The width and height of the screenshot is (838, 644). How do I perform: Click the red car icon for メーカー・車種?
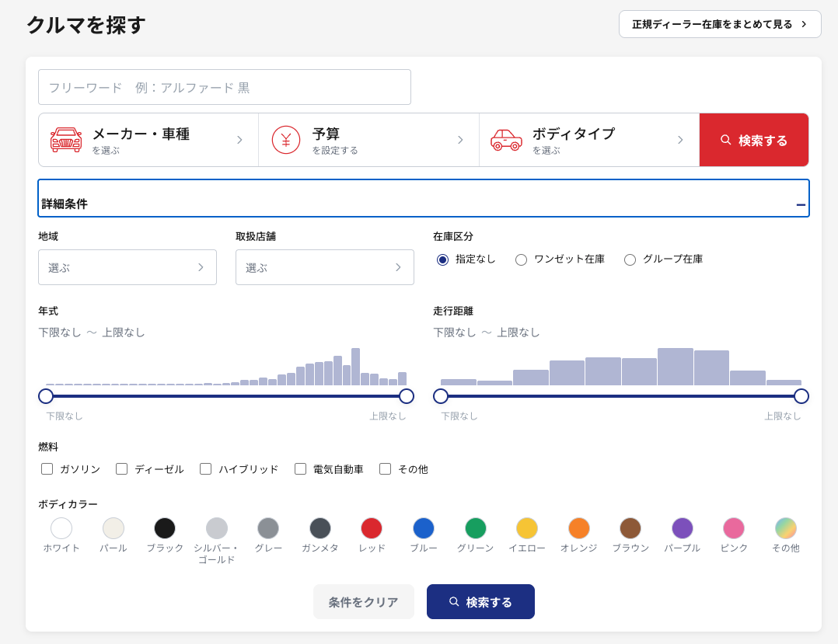coord(66,140)
